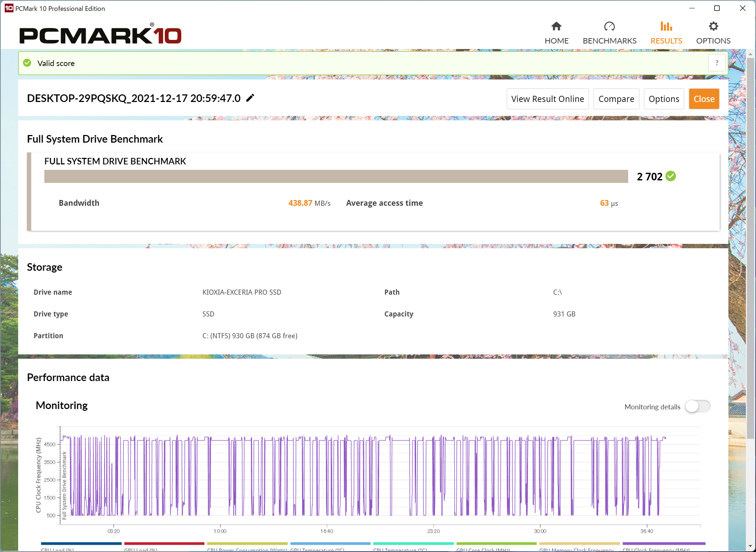The height and width of the screenshot is (552, 756).
Task: Click the Full System Drive Benchmark score bar
Action: (x=336, y=176)
